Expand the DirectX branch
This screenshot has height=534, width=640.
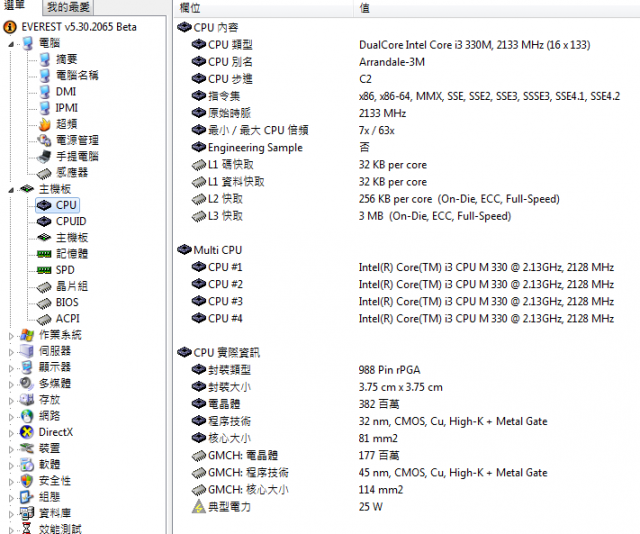pyautogui.click(x=11, y=433)
